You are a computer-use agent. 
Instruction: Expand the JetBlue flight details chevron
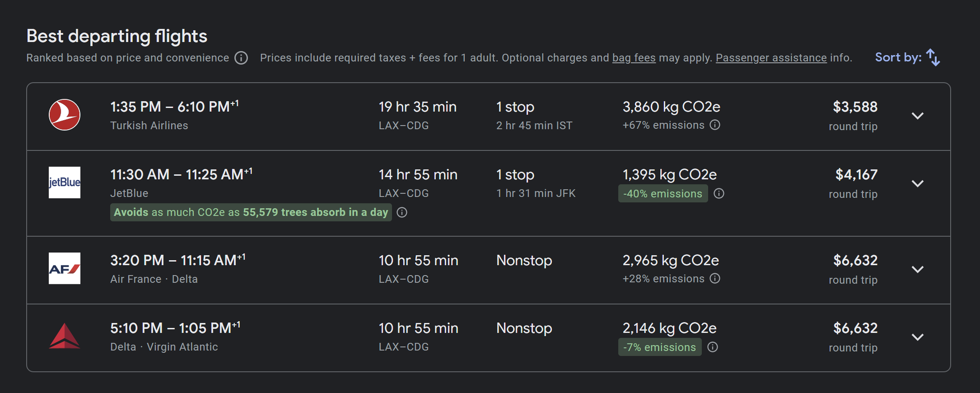pos(918,183)
